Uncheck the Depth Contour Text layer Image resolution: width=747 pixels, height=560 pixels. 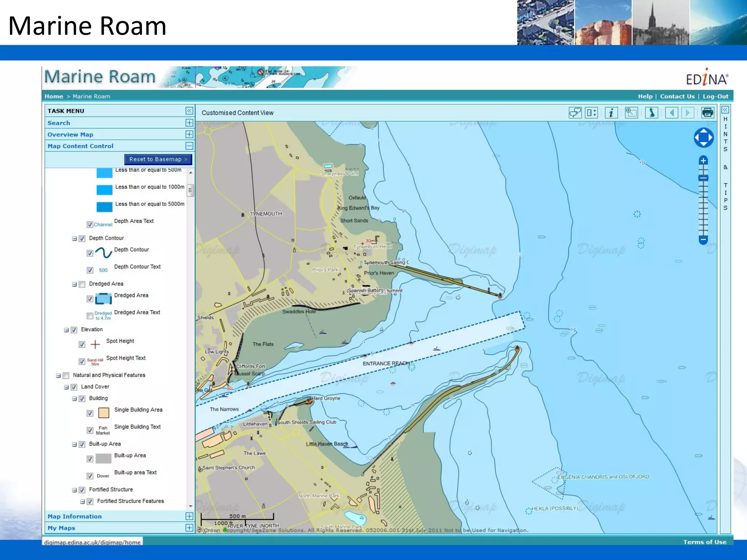point(90,270)
